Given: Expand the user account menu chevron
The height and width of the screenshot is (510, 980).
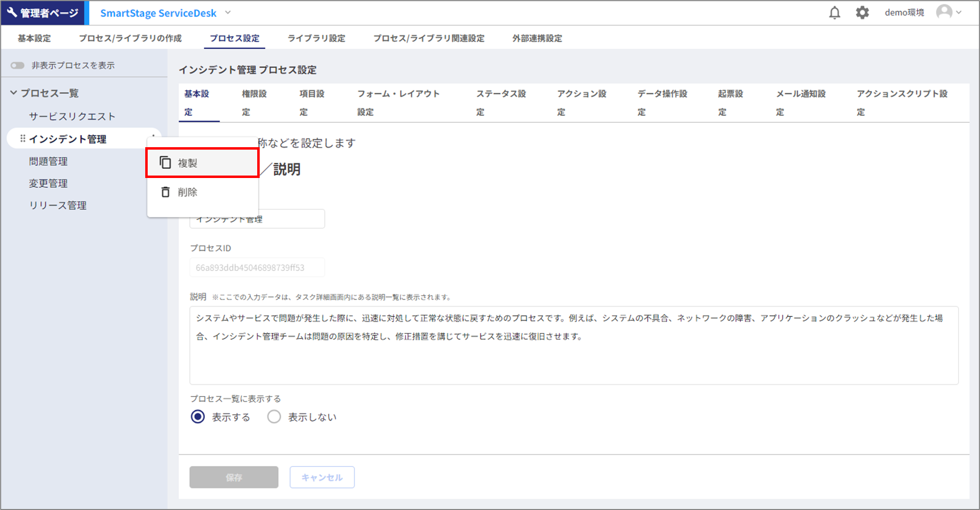Looking at the screenshot, I should pos(959,13).
